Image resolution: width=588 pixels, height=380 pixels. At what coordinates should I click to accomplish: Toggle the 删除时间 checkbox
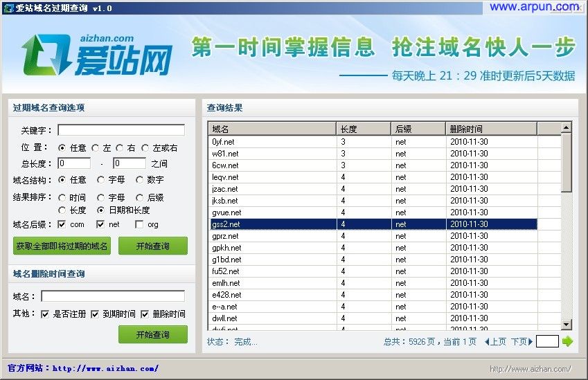click(x=144, y=314)
